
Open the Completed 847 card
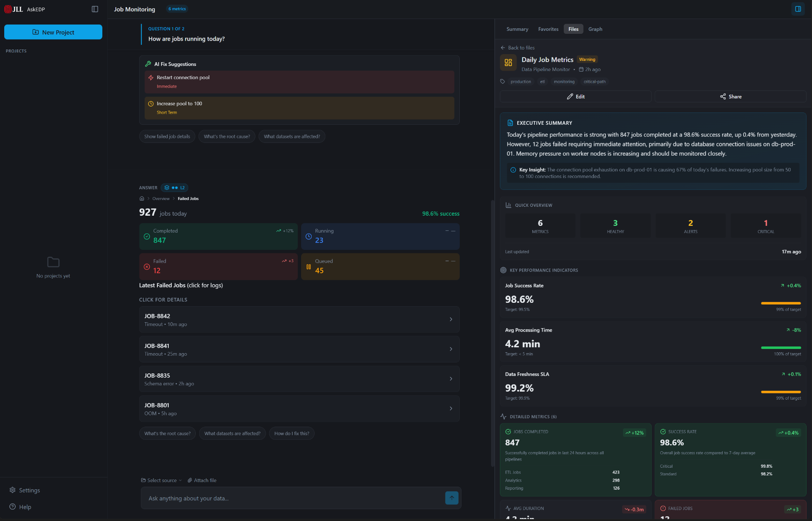point(218,236)
